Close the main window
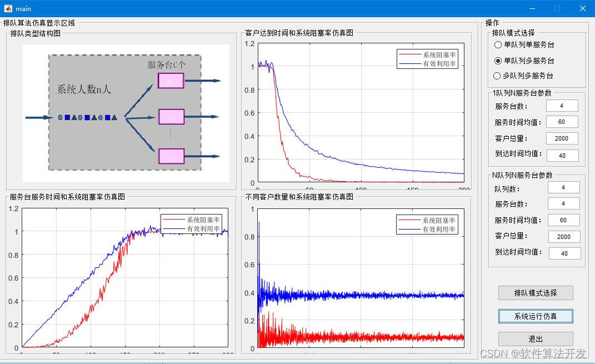The image size is (595, 364). click(x=583, y=8)
